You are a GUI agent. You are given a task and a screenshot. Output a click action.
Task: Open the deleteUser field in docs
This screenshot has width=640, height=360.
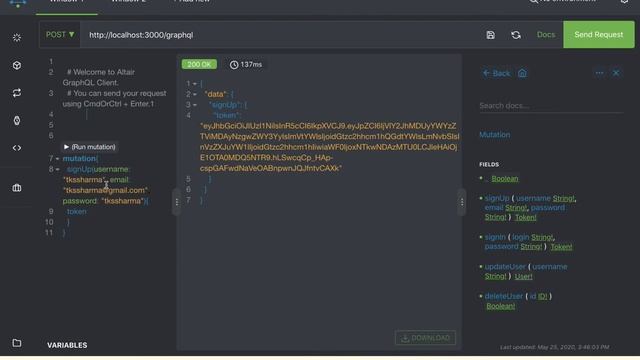(x=504, y=296)
